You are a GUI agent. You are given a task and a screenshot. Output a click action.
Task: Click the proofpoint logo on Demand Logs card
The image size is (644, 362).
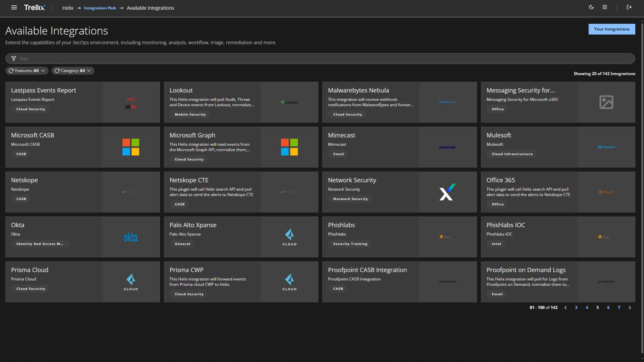click(x=606, y=282)
